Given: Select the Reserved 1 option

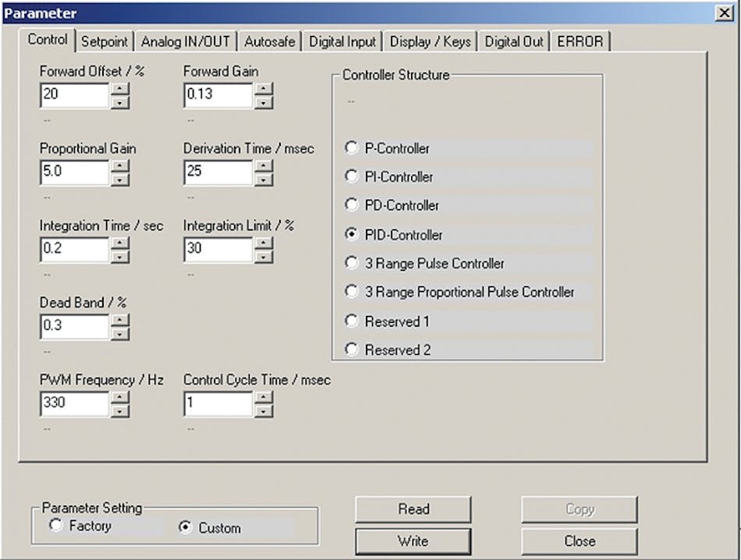Looking at the screenshot, I should [352, 321].
